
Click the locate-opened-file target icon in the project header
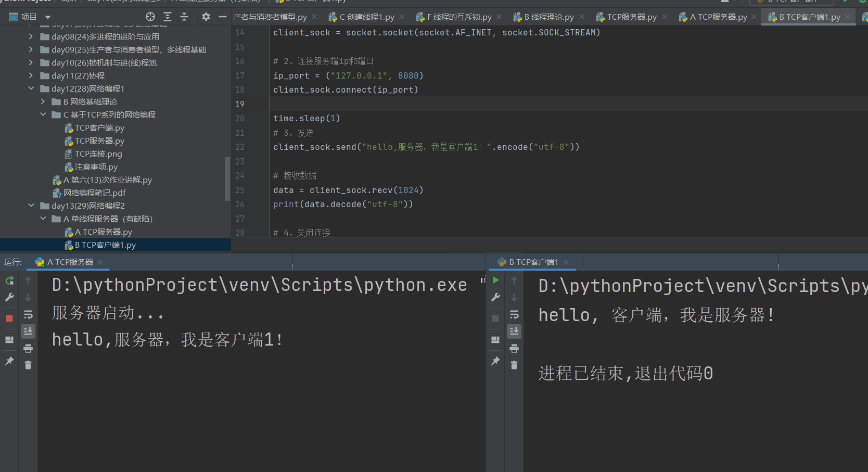coord(150,17)
